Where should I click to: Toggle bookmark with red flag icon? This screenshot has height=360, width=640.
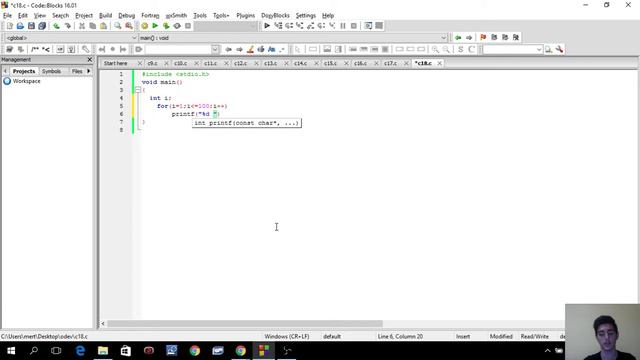coord(483,38)
